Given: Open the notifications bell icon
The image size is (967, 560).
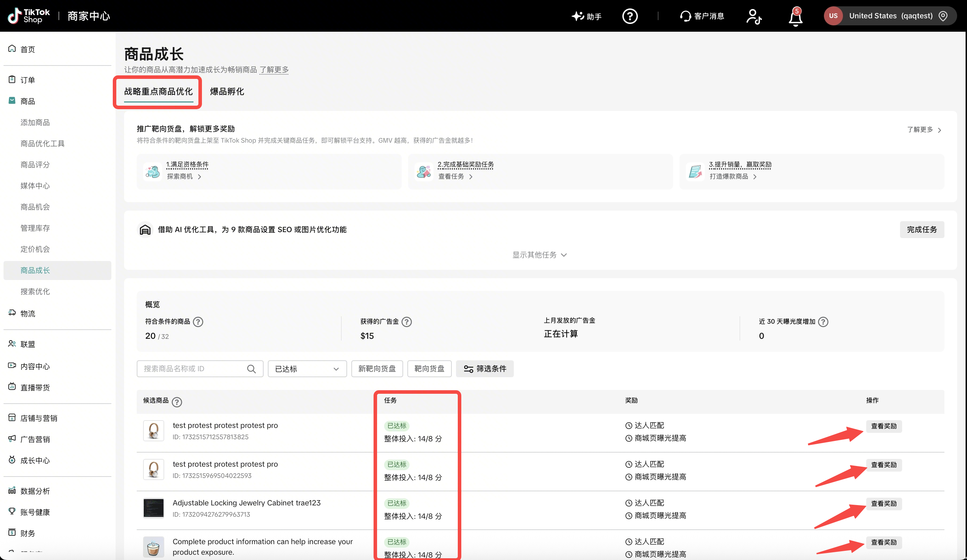Looking at the screenshot, I should (795, 17).
